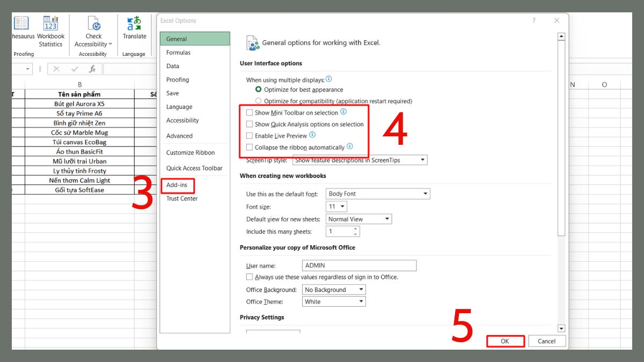Screen dimensions: 644x362
Task: Open the default font dropdown showing Body Font
Action: pyautogui.click(x=425, y=194)
